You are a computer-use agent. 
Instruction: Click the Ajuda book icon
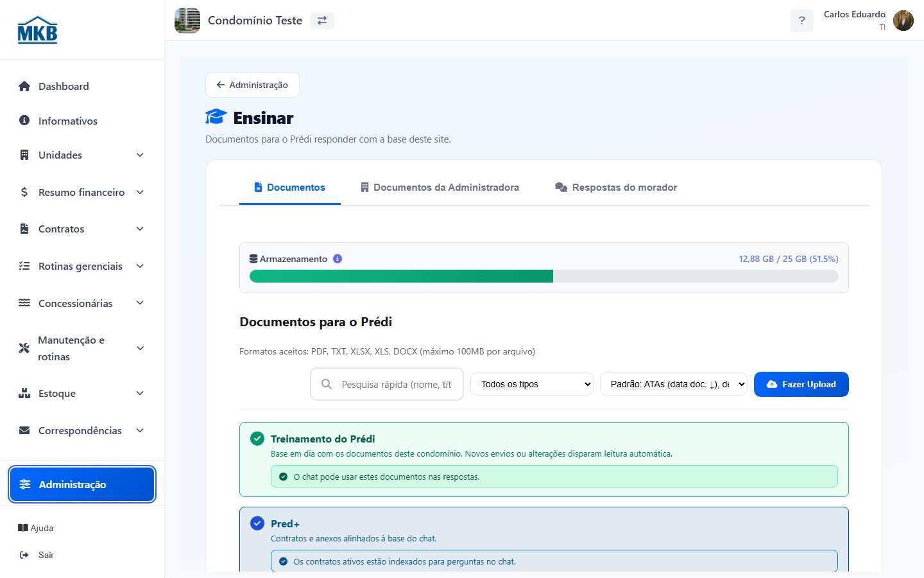(23, 528)
